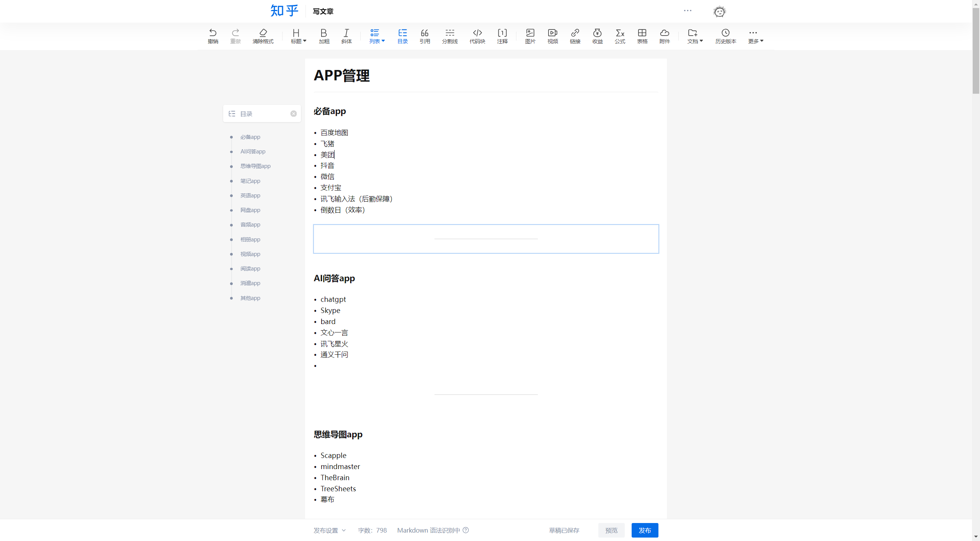This screenshot has height=541, width=980.
Task: Insert a code block (代码块)
Action: coord(477,36)
